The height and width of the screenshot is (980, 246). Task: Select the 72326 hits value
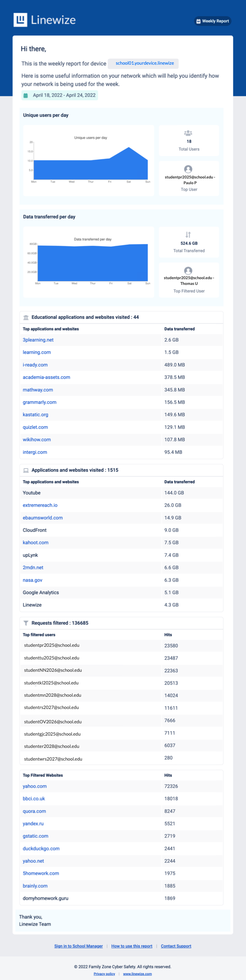pos(171,787)
